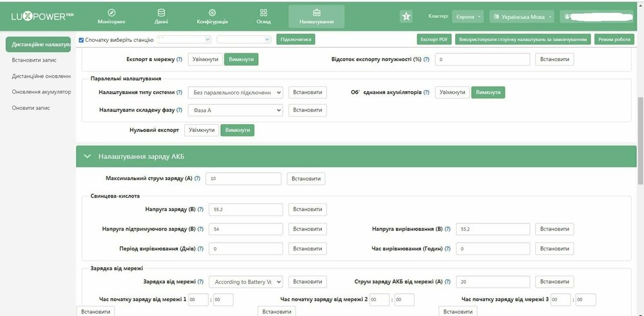Open the first station selection dropdown
This screenshot has width=644, height=316.
[184, 39]
